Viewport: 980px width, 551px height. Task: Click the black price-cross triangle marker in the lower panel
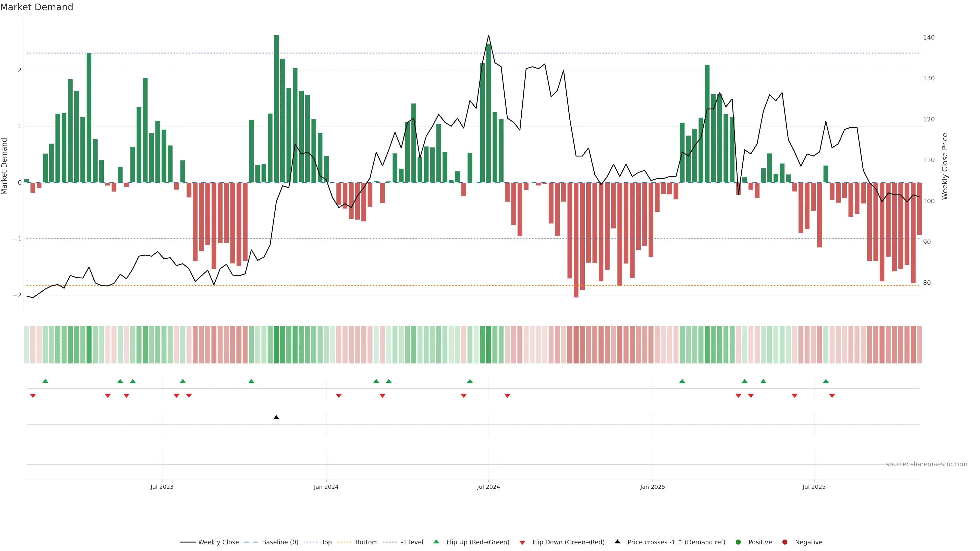coord(276,418)
